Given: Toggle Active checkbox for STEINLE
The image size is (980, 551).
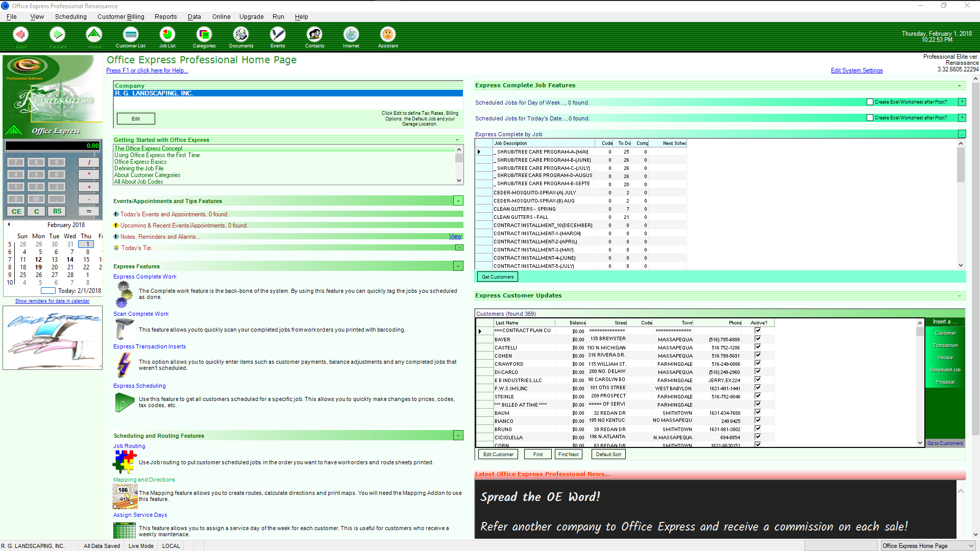Looking at the screenshot, I should (758, 396).
